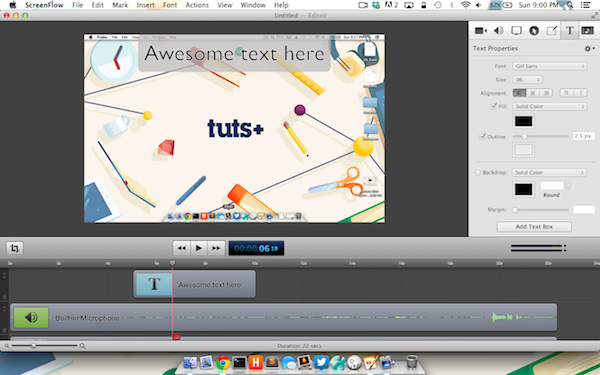Screen dimensions: 600x375
Task: Click the green speaker icon on audio clip
Action: click(x=31, y=317)
